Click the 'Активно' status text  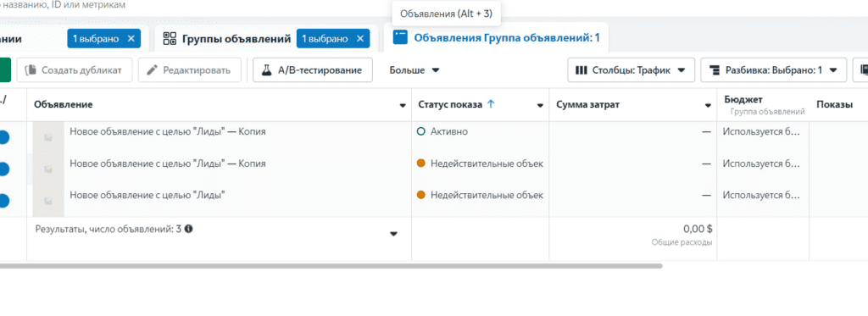[449, 131]
